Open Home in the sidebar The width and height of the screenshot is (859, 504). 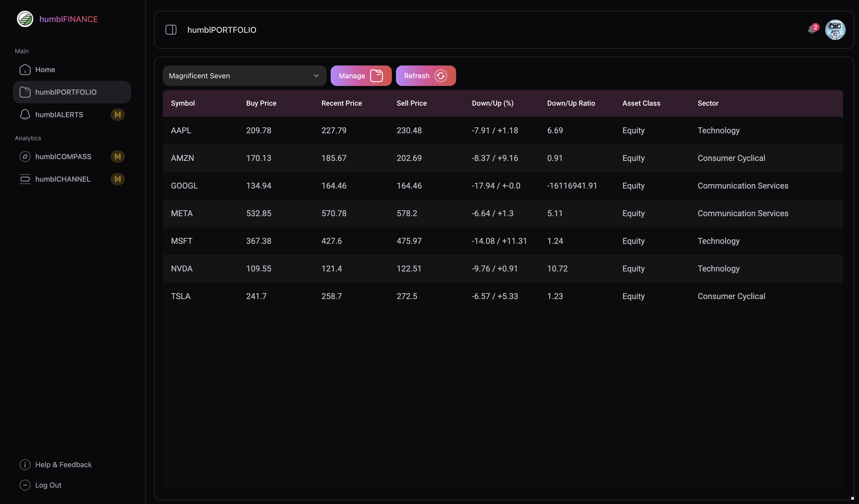click(72, 70)
